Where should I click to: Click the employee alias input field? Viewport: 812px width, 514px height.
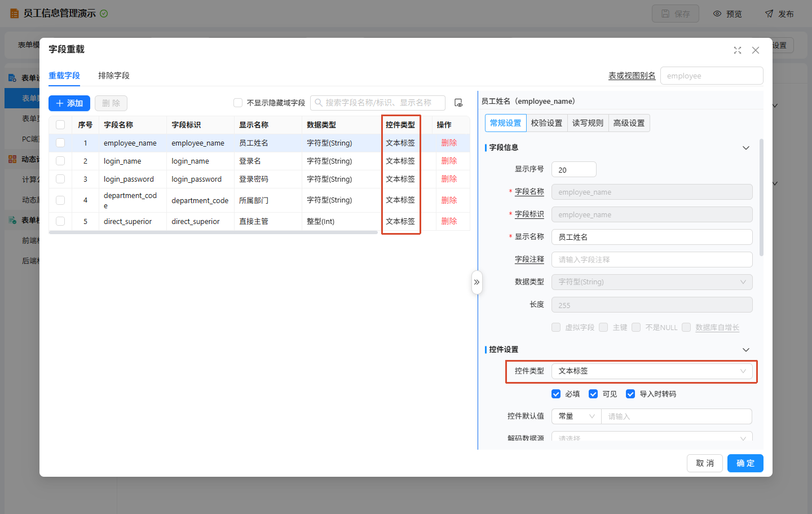[x=712, y=76]
